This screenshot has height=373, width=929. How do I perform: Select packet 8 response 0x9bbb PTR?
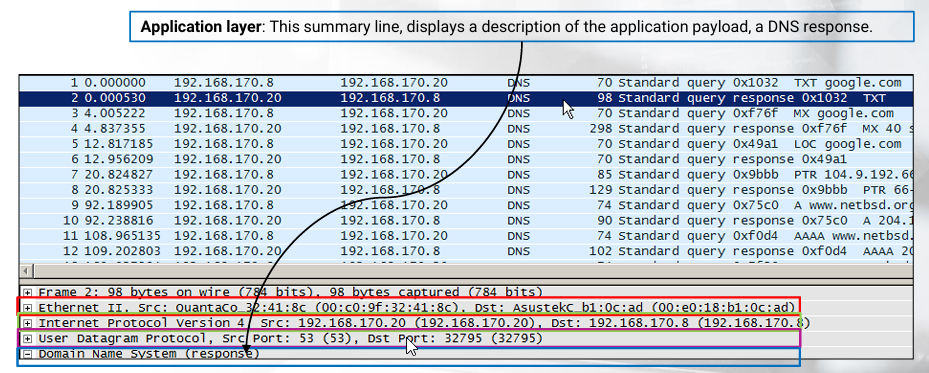[x=466, y=190]
